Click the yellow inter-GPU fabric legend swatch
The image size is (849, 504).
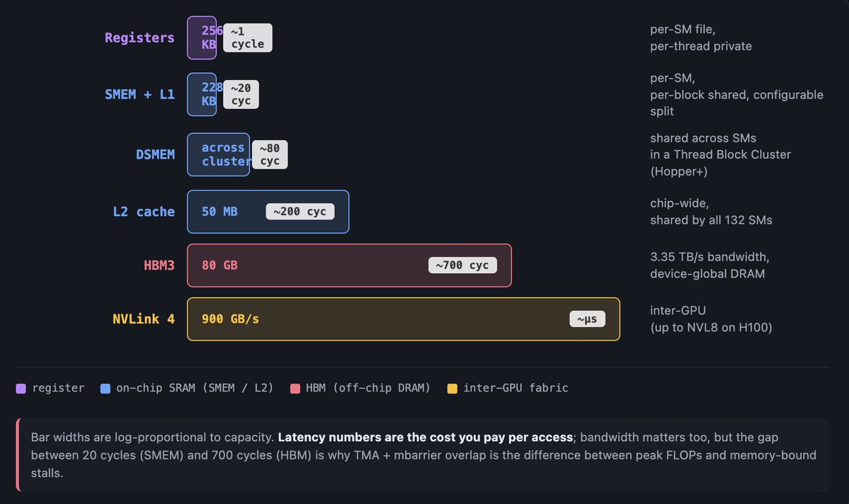pyautogui.click(x=452, y=388)
